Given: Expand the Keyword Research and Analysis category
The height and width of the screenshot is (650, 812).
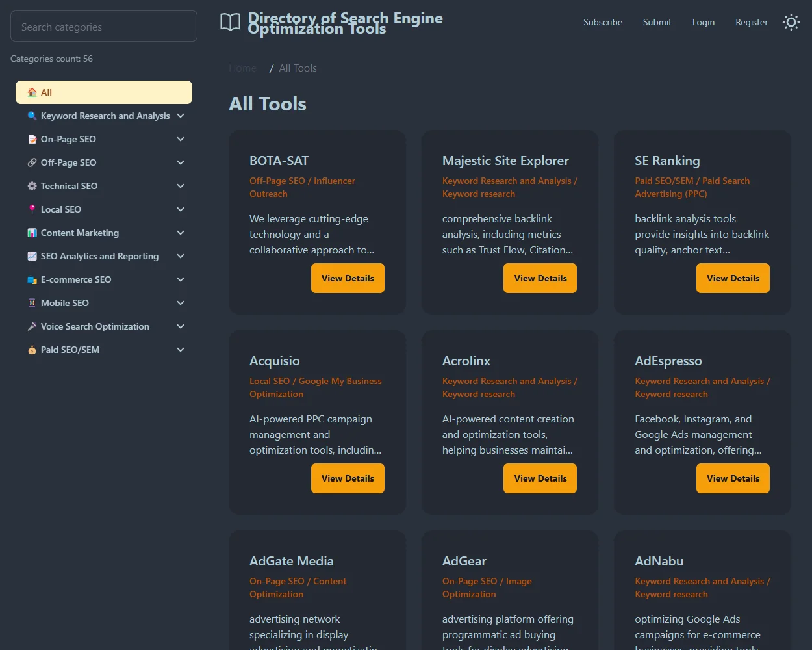Looking at the screenshot, I should (x=181, y=115).
